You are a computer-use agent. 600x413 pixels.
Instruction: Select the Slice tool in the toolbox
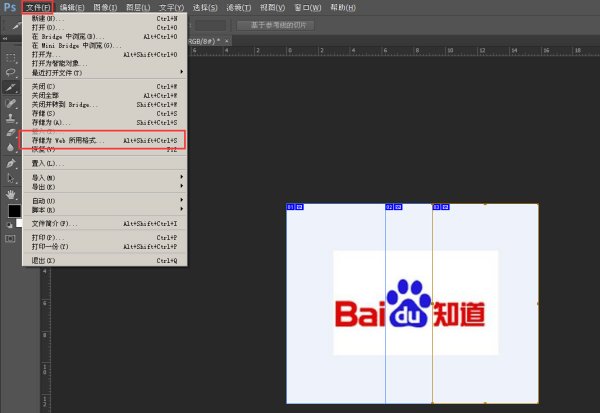[x=11, y=87]
